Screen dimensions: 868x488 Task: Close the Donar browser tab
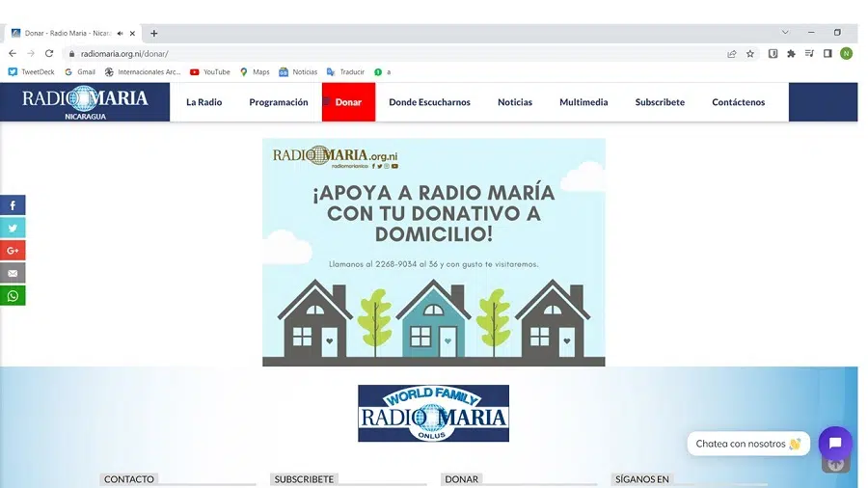click(x=132, y=33)
